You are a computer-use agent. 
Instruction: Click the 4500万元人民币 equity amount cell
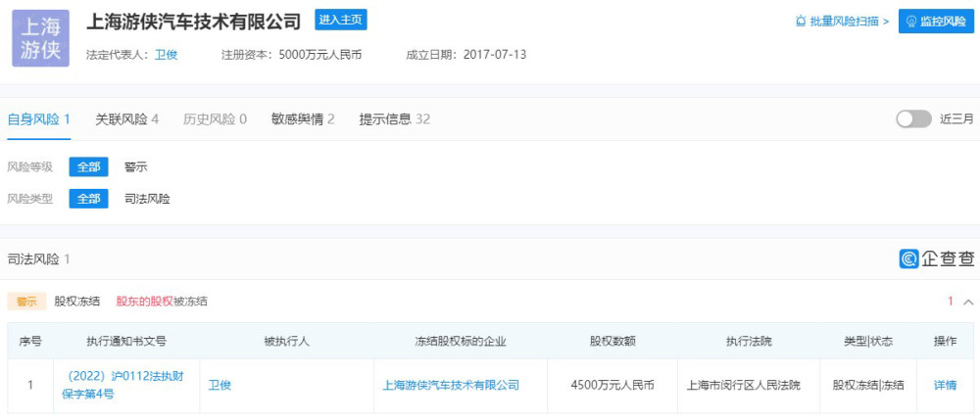(612, 385)
